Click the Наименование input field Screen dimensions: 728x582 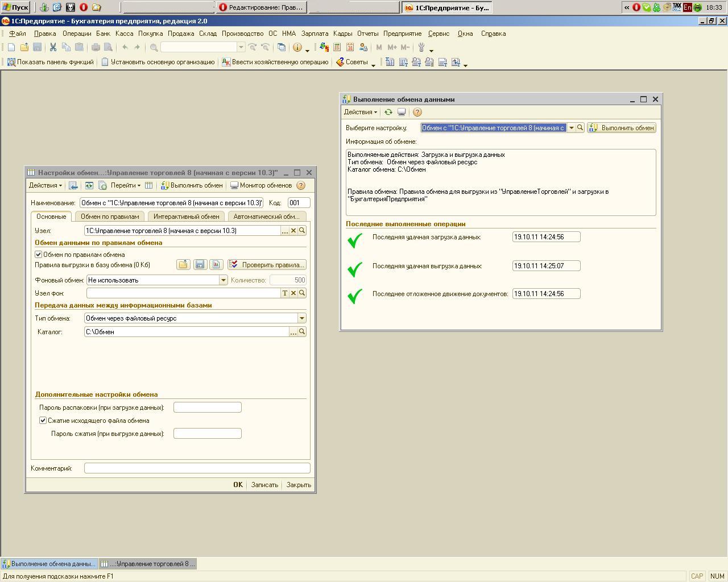pos(171,203)
